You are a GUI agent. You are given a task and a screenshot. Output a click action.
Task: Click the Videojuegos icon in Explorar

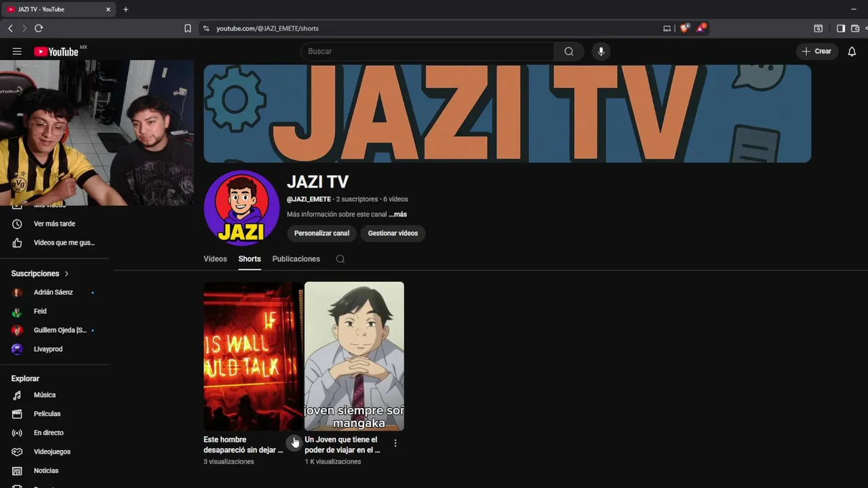pos(18,452)
